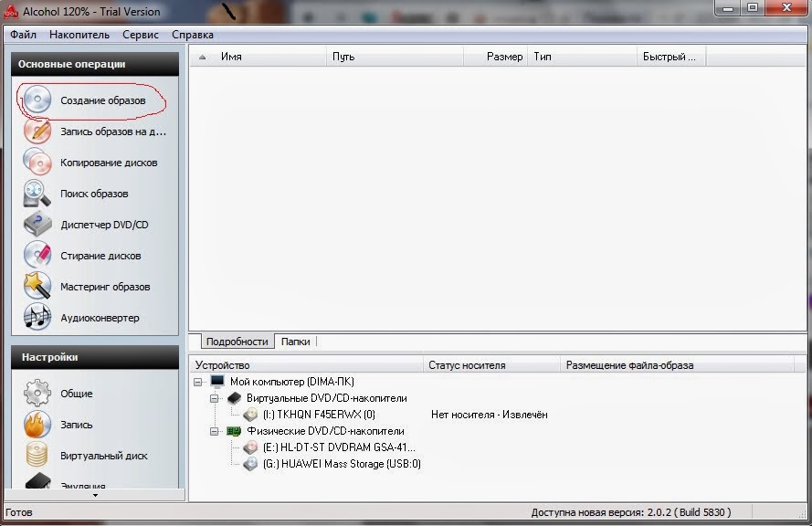This screenshot has width=812, height=526.
Task: Switch to the Папки tab
Action: (296, 342)
